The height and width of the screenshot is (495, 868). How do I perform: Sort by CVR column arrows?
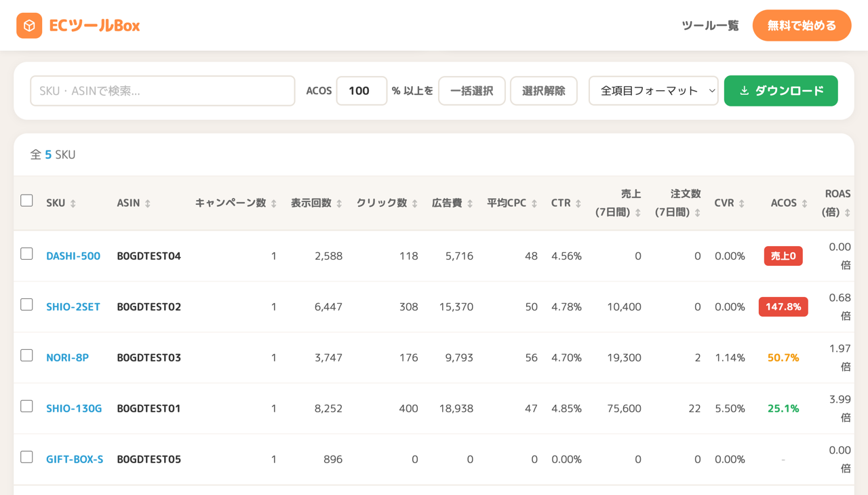[742, 203]
